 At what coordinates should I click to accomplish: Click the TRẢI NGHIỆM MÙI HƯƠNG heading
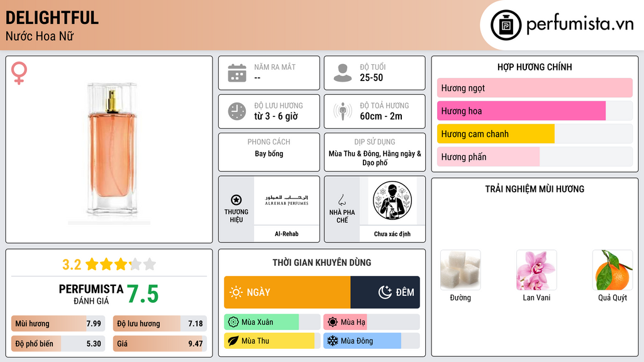tap(535, 189)
